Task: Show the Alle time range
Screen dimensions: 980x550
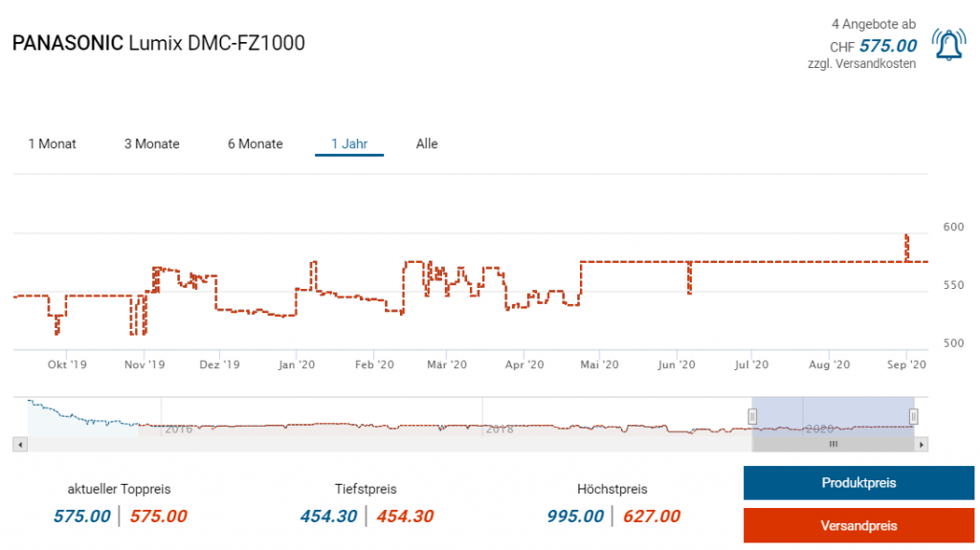Action: coord(427,144)
